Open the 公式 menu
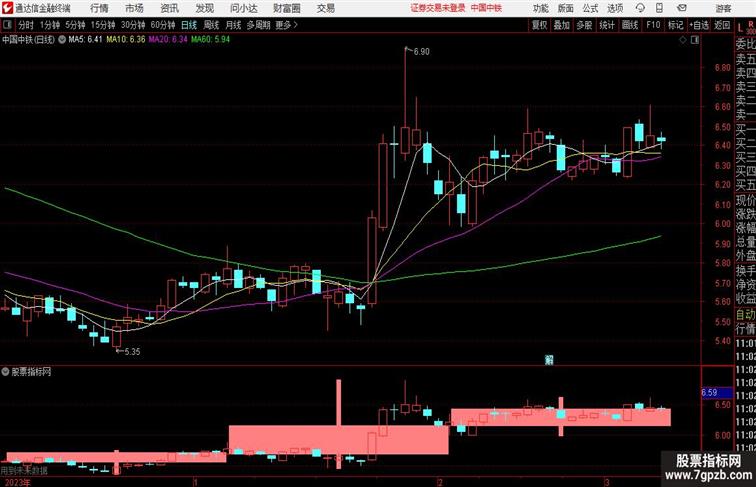The image size is (756, 487). [x=590, y=8]
